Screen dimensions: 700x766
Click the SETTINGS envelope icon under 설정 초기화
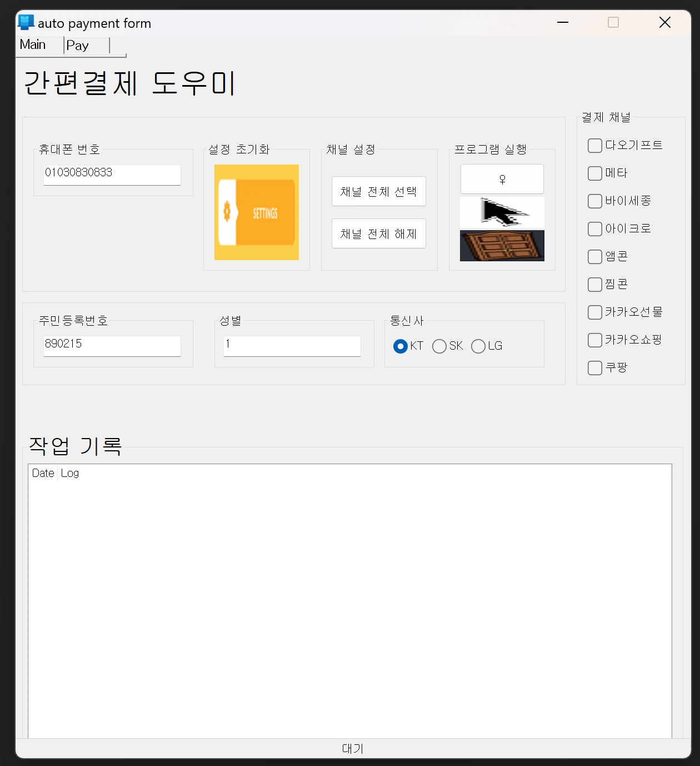[x=256, y=212]
